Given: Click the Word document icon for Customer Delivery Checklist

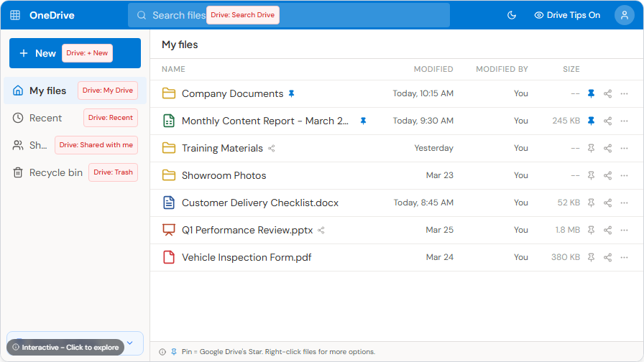Looking at the screenshot, I should (x=169, y=203).
